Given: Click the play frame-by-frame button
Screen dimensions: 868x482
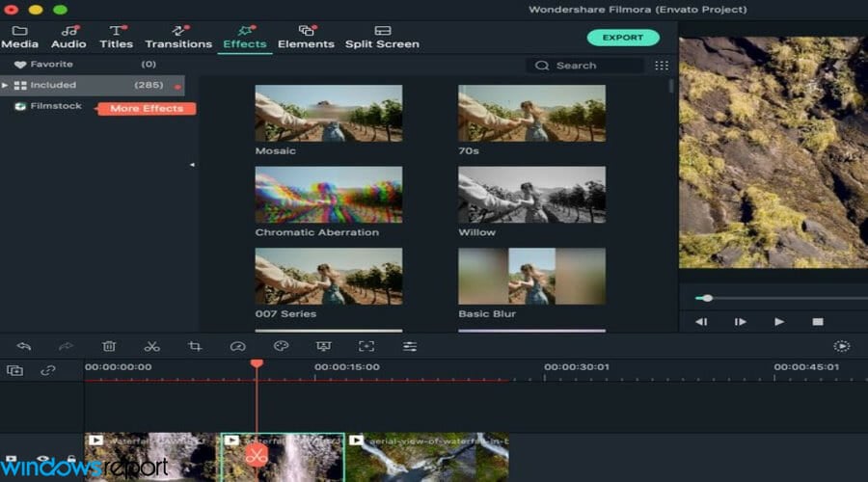Looking at the screenshot, I should click(740, 322).
